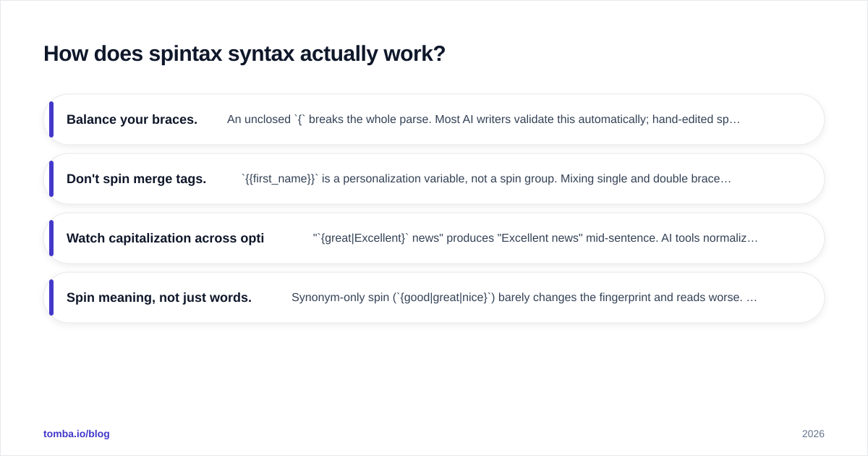Select the 'Spin meaning, not just words.' title

click(x=159, y=297)
